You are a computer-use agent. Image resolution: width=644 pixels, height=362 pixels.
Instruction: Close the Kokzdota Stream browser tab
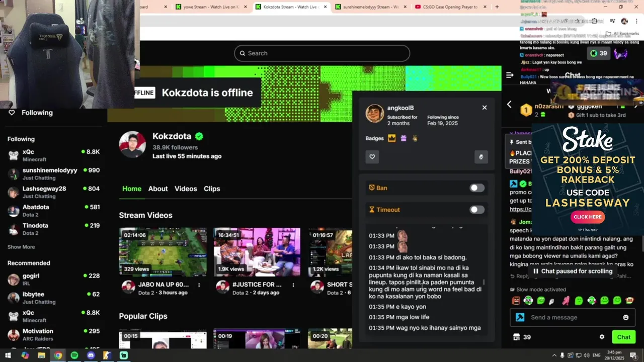[x=326, y=7]
